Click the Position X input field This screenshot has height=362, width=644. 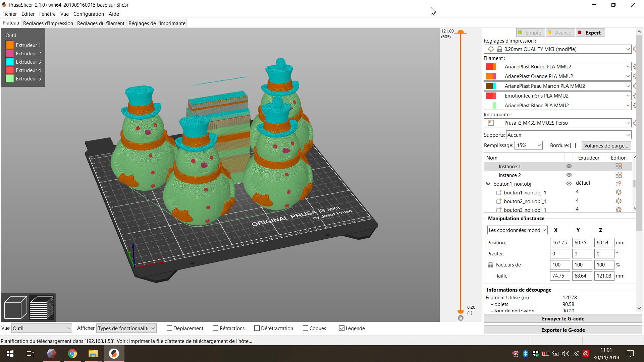tap(560, 243)
